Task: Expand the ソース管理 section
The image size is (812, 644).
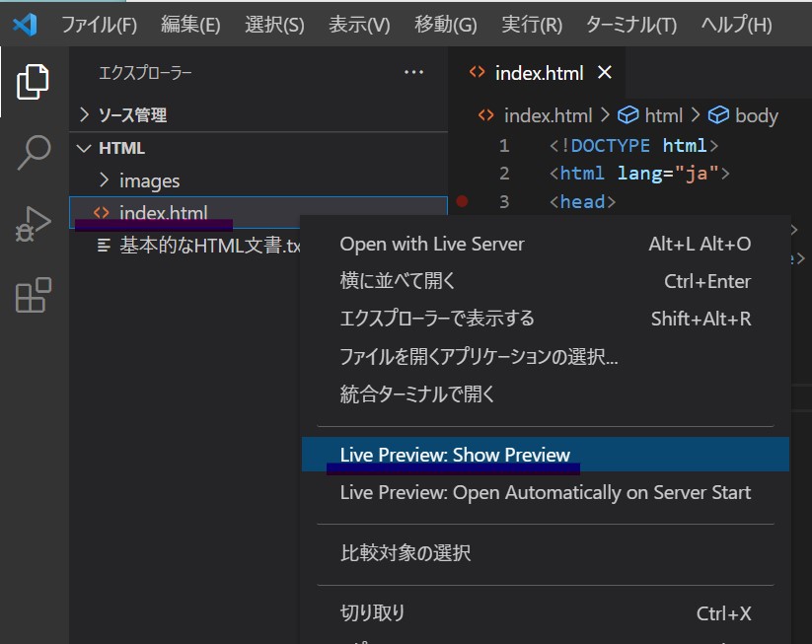Action: click(x=132, y=115)
